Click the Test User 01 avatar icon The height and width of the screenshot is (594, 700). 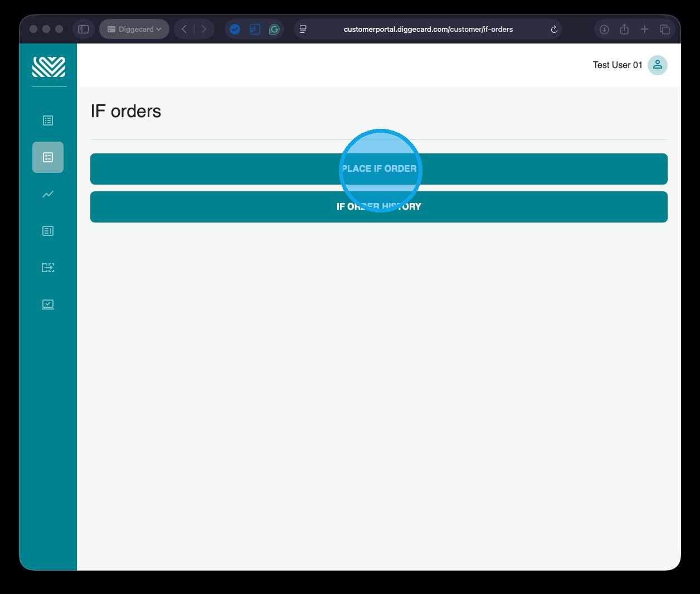coord(658,65)
